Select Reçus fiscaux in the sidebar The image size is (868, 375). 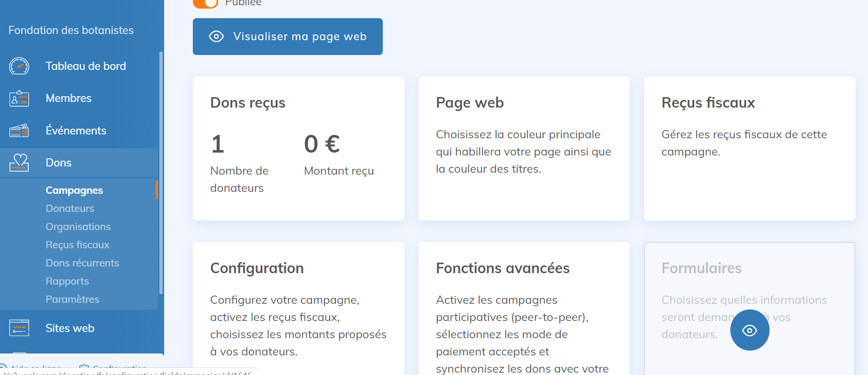(78, 245)
